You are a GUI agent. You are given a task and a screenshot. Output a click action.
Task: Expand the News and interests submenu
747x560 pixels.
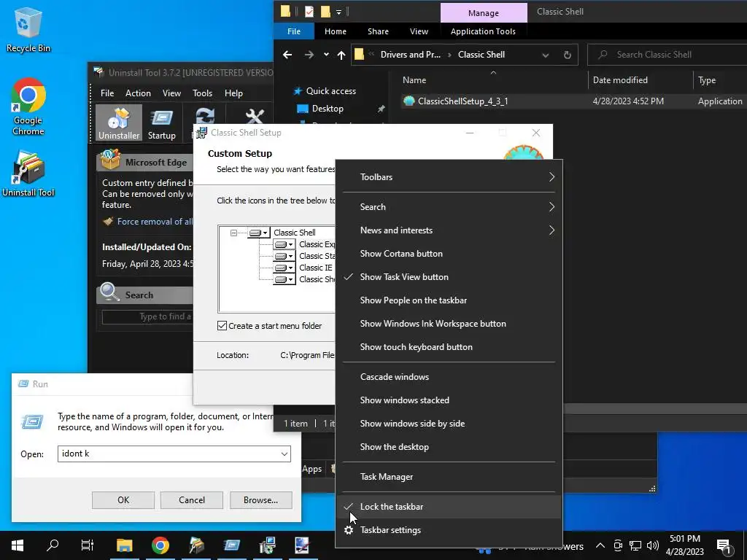point(449,230)
